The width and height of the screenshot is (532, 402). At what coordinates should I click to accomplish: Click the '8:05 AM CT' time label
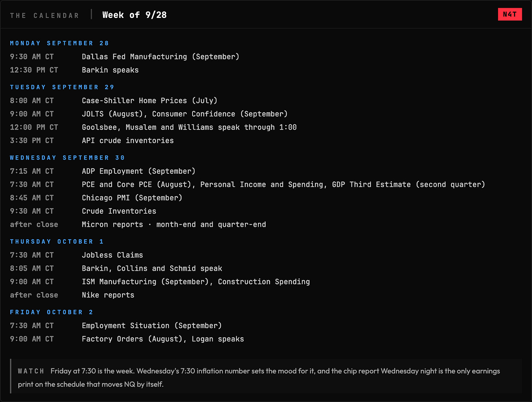point(32,268)
